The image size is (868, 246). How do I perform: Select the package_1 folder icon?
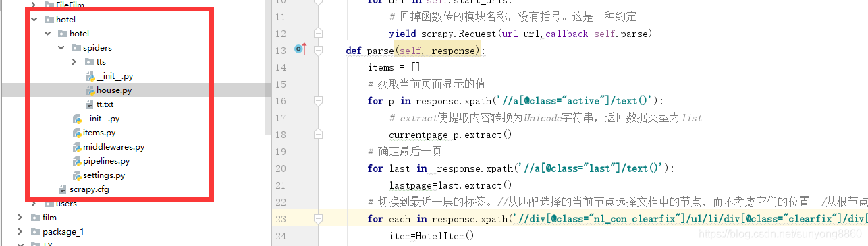click(x=35, y=232)
